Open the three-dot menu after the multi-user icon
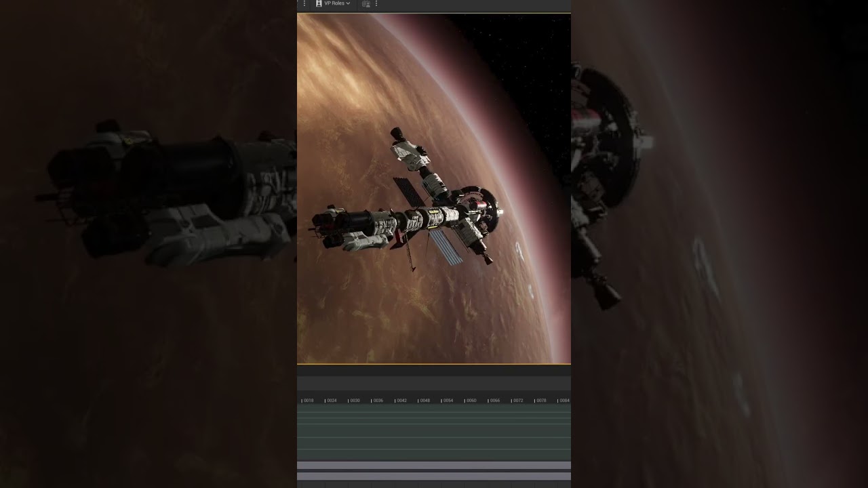This screenshot has width=868, height=488. pos(376,3)
